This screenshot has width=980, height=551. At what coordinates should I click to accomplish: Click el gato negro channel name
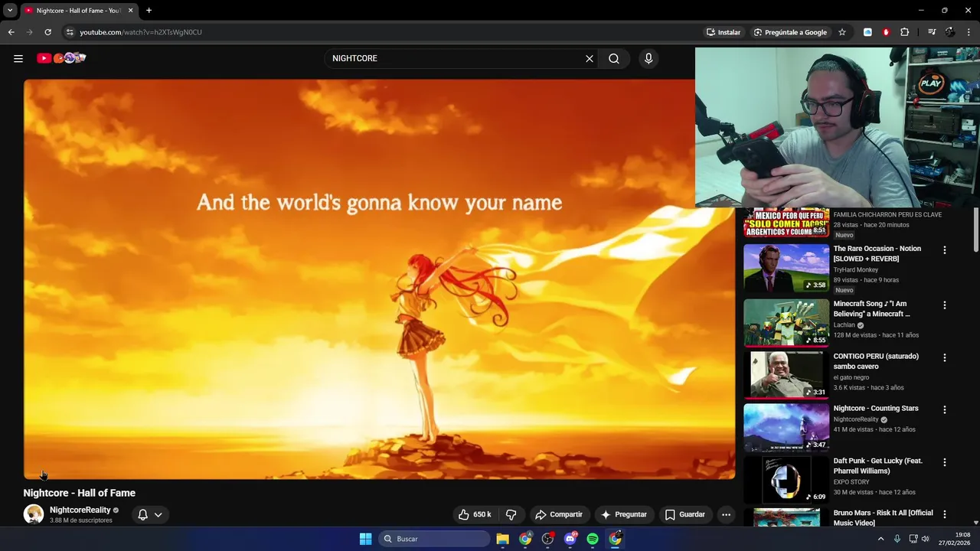[x=851, y=377]
